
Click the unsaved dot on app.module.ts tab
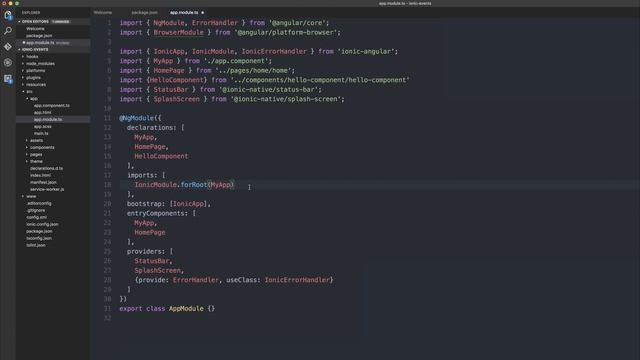[x=202, y=13]
